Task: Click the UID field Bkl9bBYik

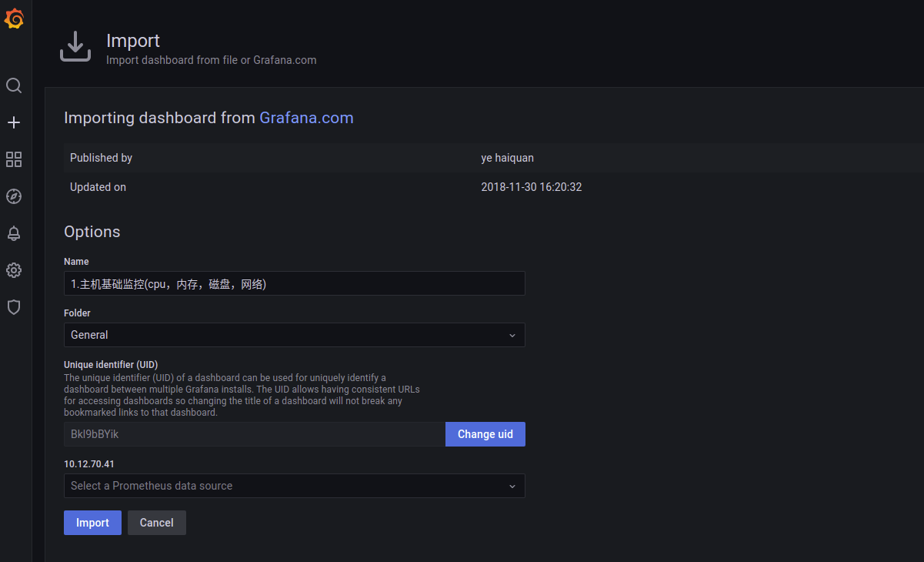Action: [x=255, y=434]
